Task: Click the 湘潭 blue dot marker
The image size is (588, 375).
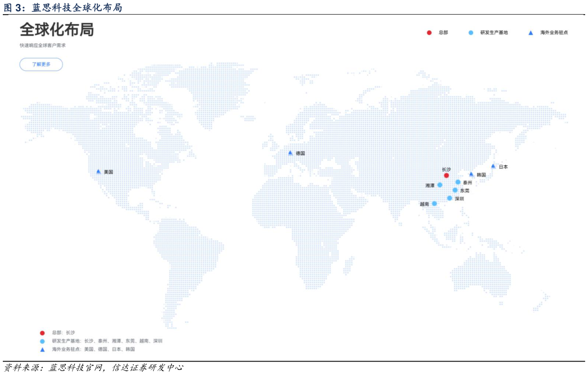Action: click(440, 185)
